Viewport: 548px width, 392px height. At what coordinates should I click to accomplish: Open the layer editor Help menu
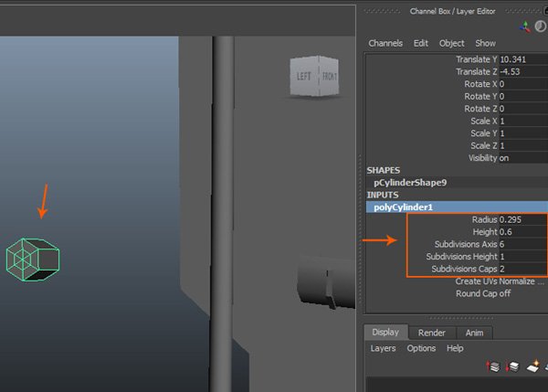click(x=455, y=348)
